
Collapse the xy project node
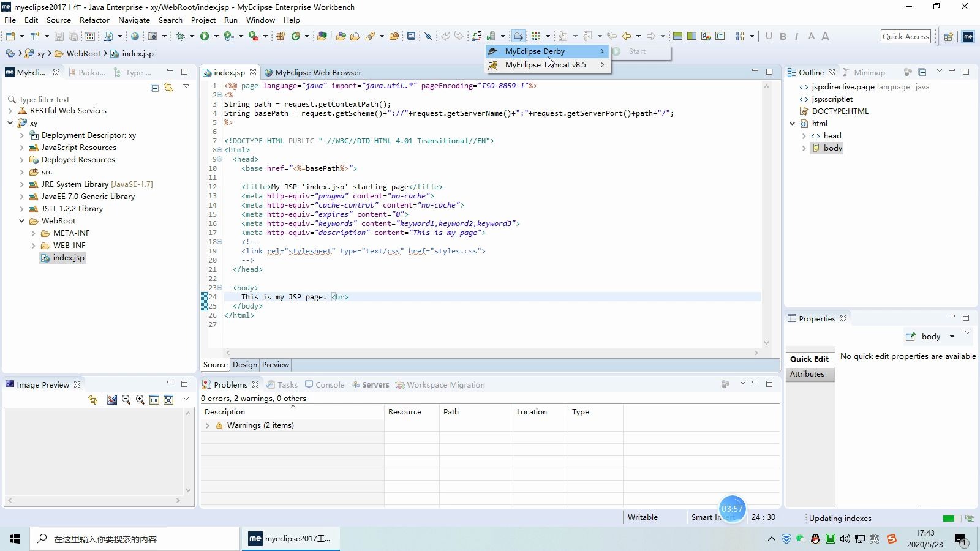10,123
